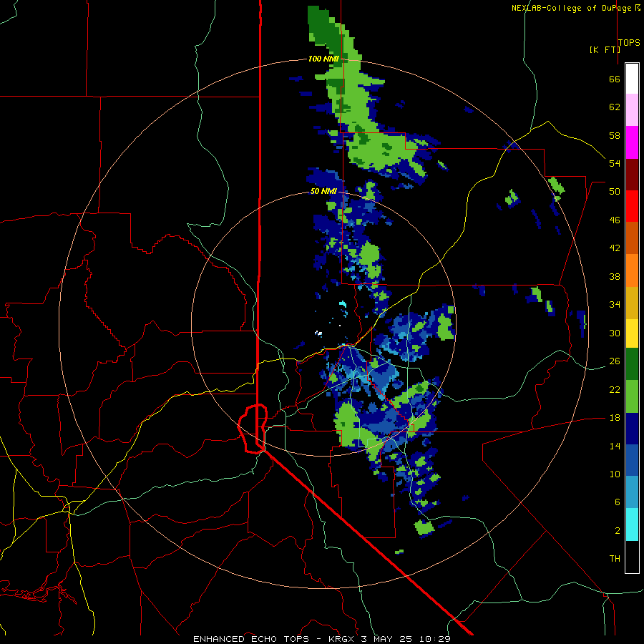Click the light green legend swatch
Screen dimensions: 644x644
click(x=632, y=396)
